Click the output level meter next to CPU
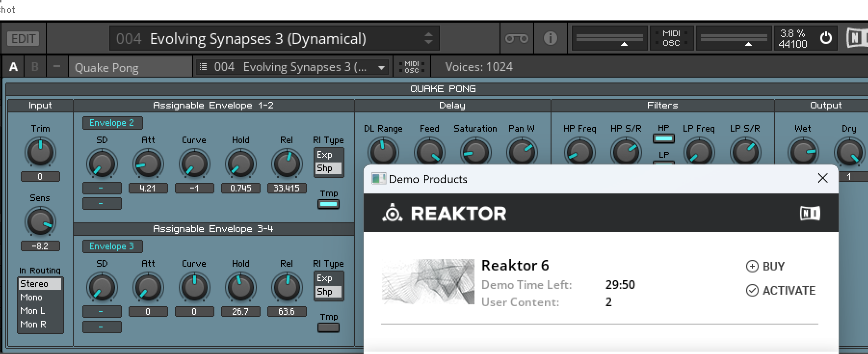The height and width of the screenshot is (354, 868). pos(734,39)
